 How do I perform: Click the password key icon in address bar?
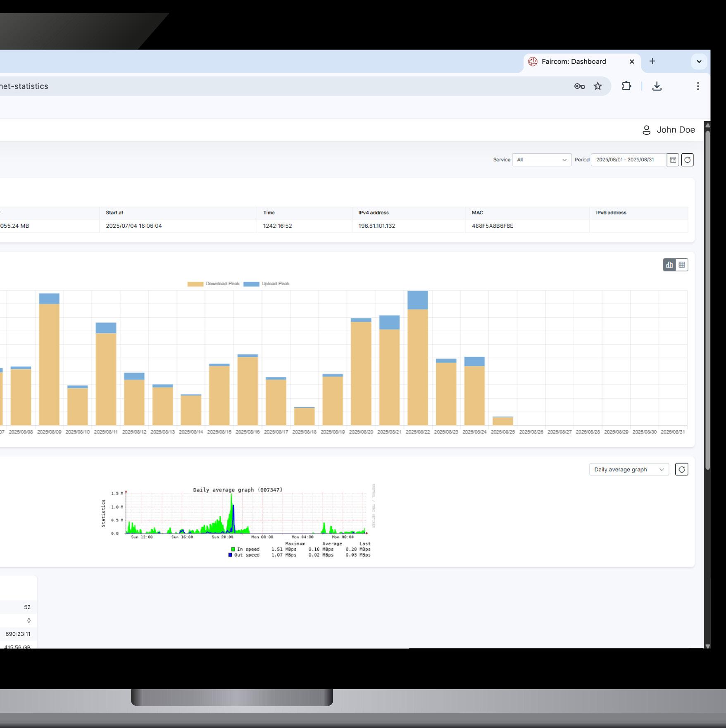click(579, 86)
